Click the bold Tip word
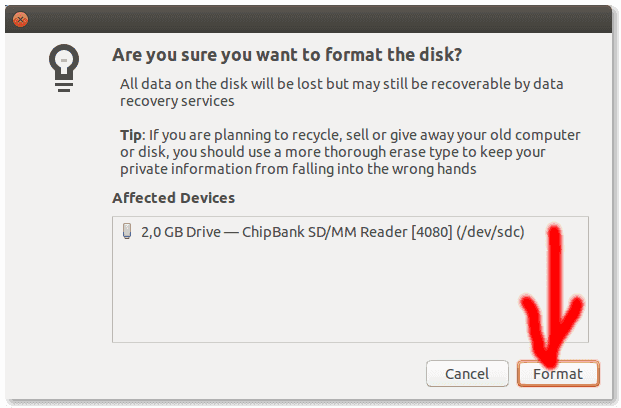 pyautogui.click(x=131, y=135)
